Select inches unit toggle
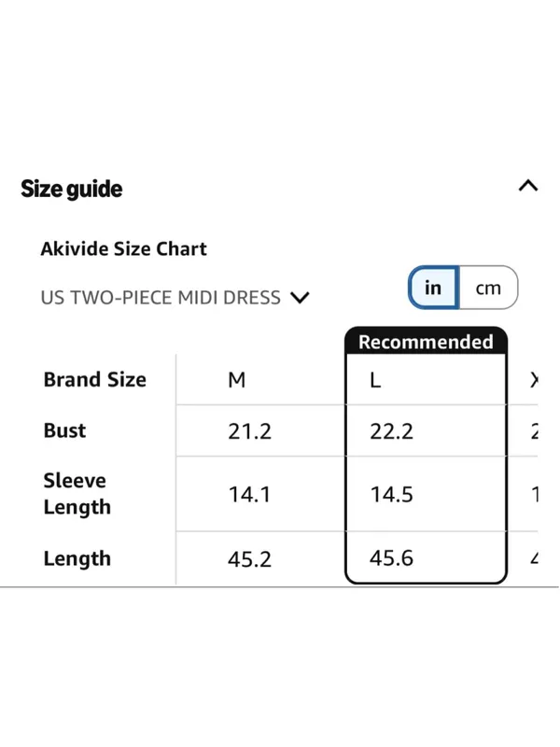This screenshot has width=560, height=747. 433,288
